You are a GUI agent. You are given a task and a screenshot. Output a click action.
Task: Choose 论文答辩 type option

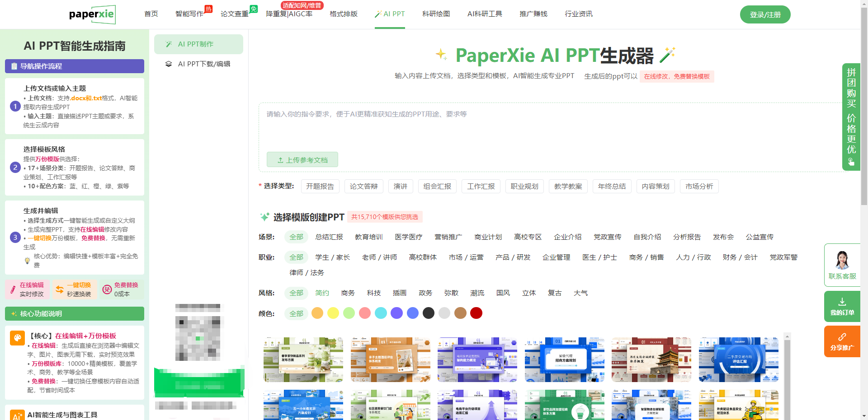(363, 187)
